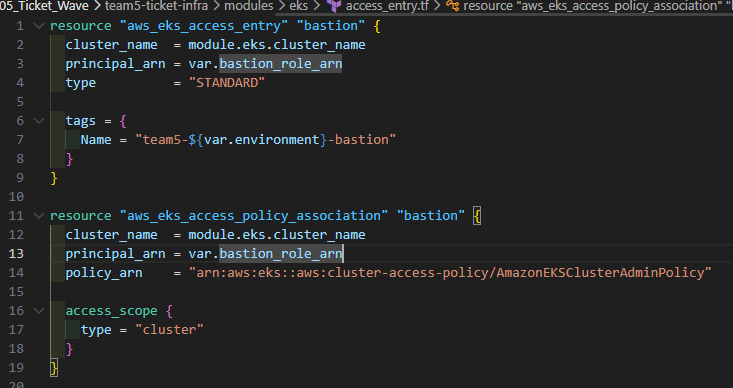Click the closing brace on line 9

coord(54,178)
